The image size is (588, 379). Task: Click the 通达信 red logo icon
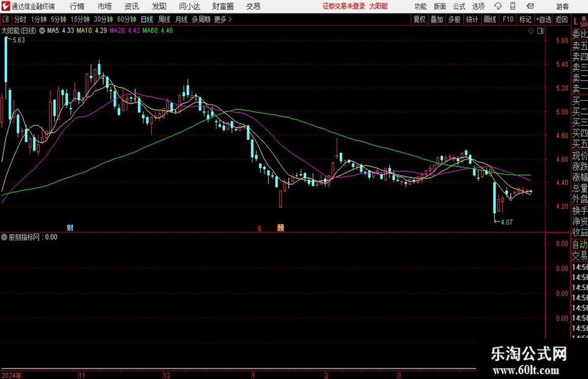point(6,6)
